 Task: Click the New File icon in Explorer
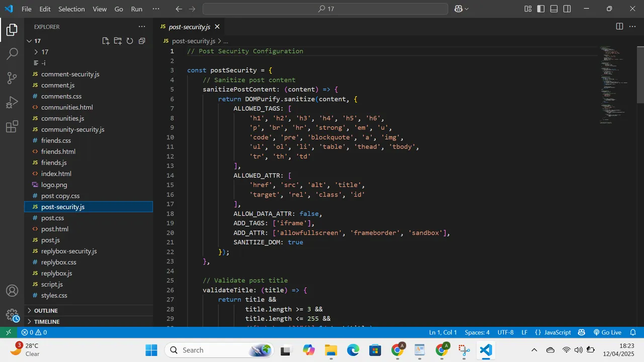pyautogui.click(x=106, y=41)
